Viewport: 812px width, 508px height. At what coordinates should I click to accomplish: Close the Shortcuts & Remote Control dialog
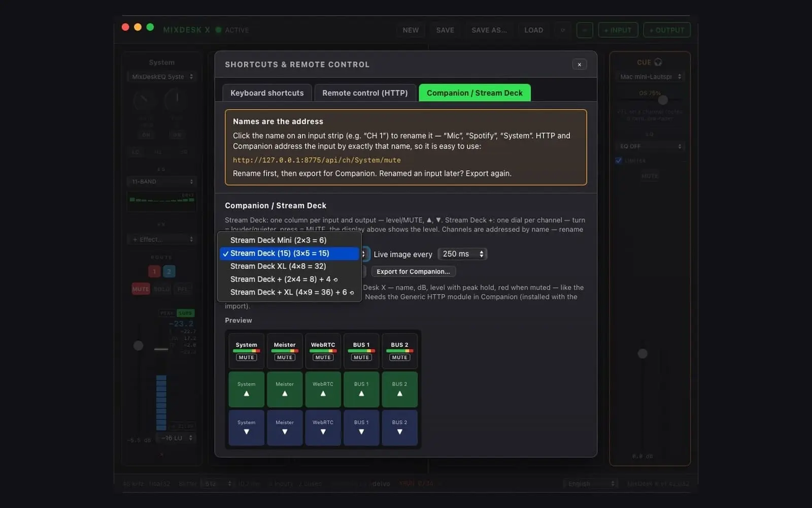tap(579, 65)
